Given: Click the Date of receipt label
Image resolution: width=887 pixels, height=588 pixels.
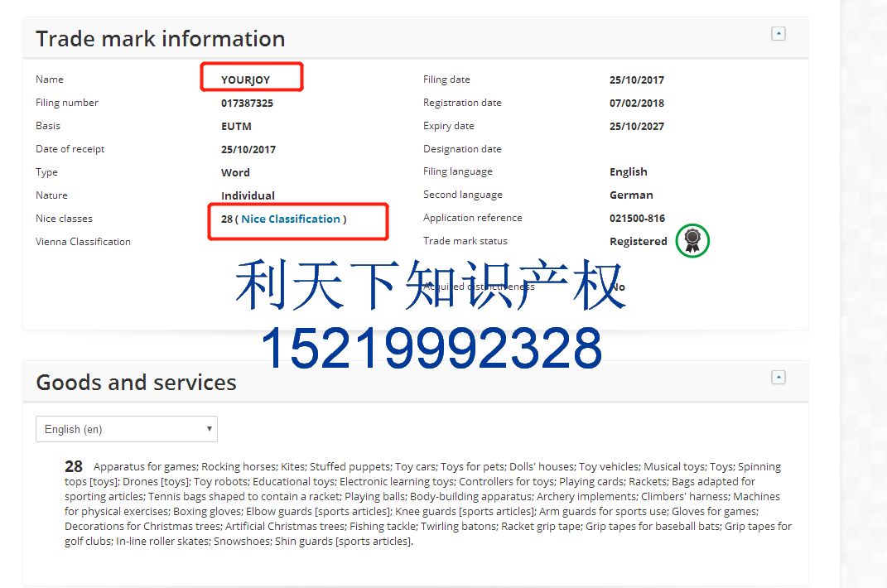Looking at the screenshot, I should point(70,149).
